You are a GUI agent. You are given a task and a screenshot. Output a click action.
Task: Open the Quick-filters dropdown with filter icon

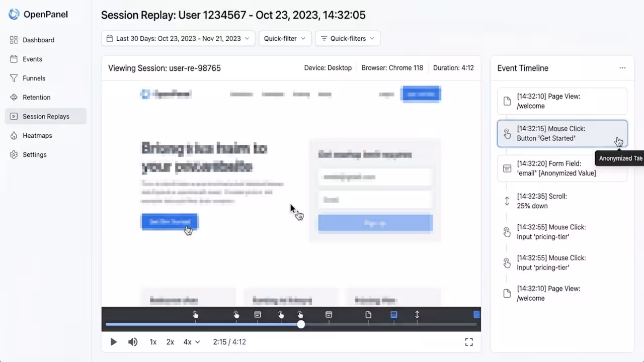point(348,38)
